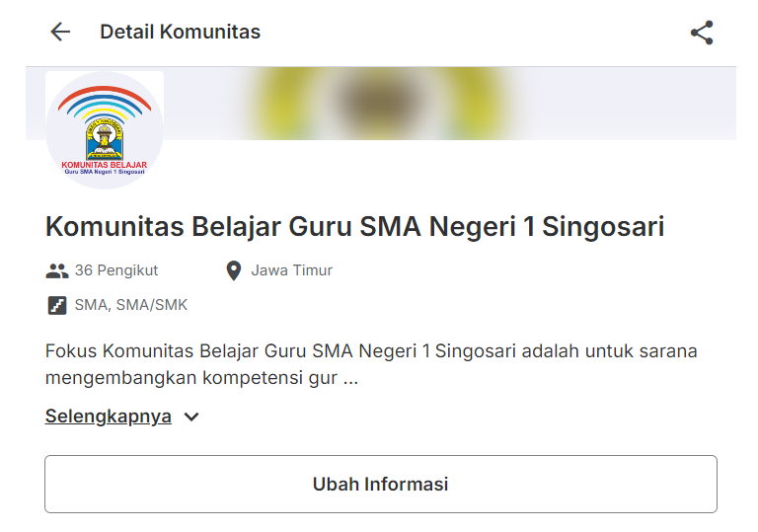Click the followers people icon
The width and height of the screenshot is (758, 532).
click(56, 270)
